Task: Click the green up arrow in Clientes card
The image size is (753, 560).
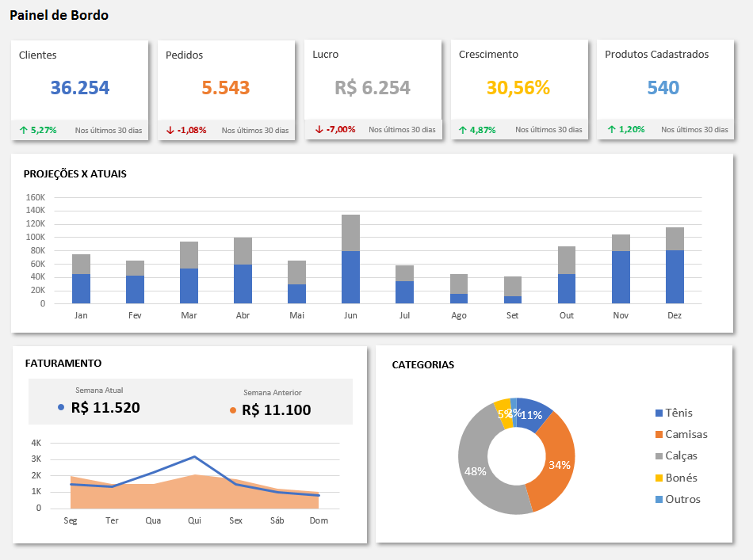Action: (x=23, y=130)
